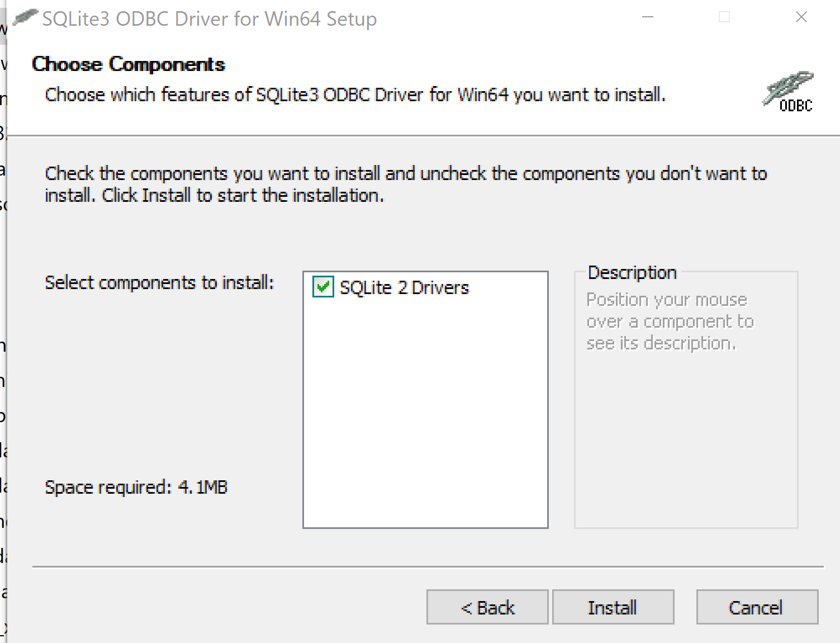This screenshot has height=643, width=840.
Task: Click the green checkmark beside SQLite 2 Drivers
Action: (322, 287)
